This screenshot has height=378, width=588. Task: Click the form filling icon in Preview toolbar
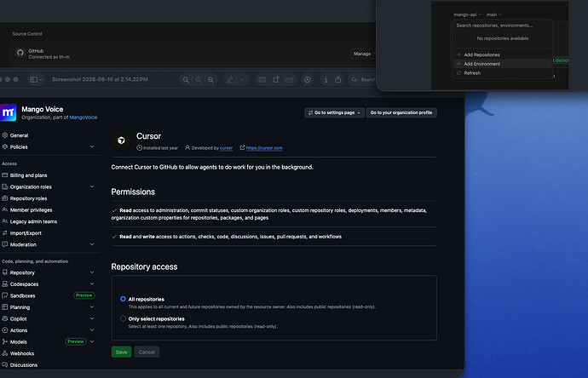pyautogui.click(x=289, y=79)
